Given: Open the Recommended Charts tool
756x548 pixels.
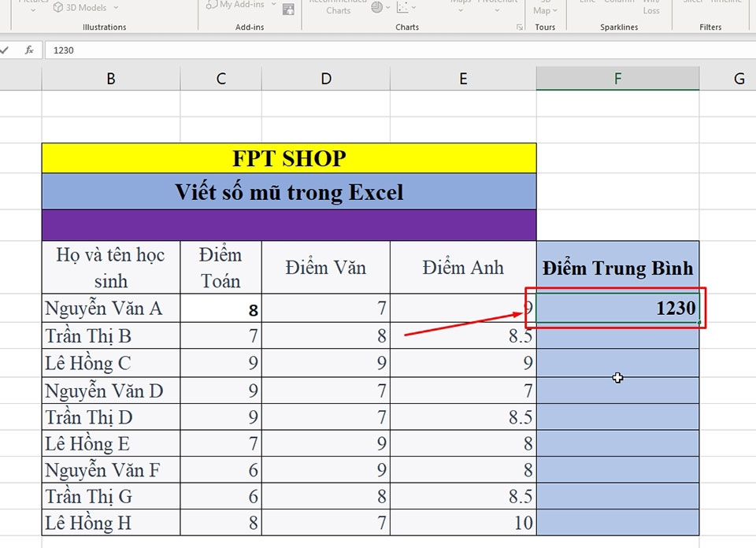Looking at the screenshot, I should [x=337, y=9].
